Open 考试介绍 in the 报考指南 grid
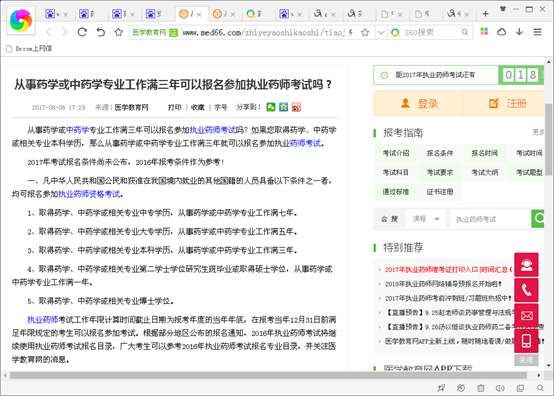The height and width of the screenshot is (396, 554). click(x=396, y=153)
